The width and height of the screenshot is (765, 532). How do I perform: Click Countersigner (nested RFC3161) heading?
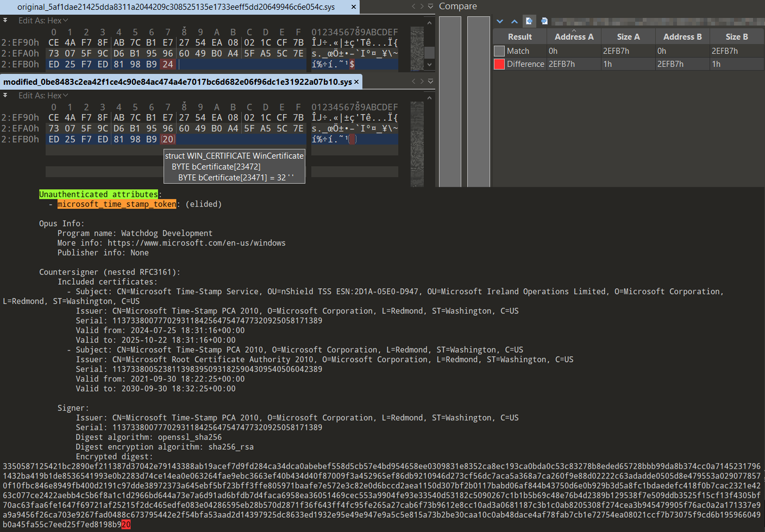(x=110, y=272)
